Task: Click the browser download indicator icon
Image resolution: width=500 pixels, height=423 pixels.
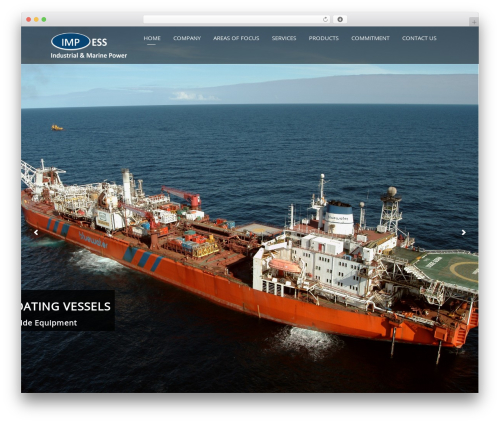Action: [340, 19]
